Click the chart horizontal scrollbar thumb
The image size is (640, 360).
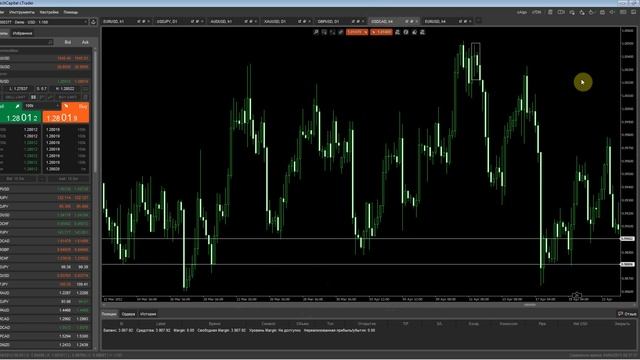click(530, 304)
